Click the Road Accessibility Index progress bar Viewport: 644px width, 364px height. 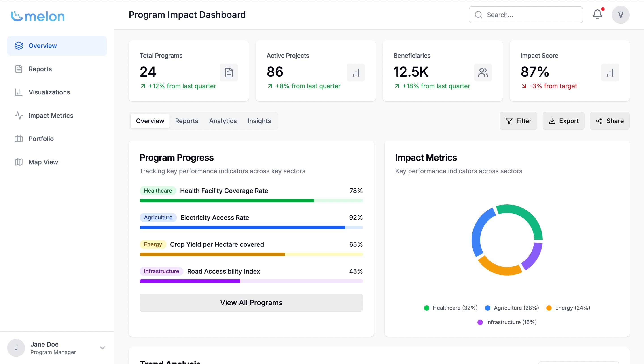coord(251,281)
